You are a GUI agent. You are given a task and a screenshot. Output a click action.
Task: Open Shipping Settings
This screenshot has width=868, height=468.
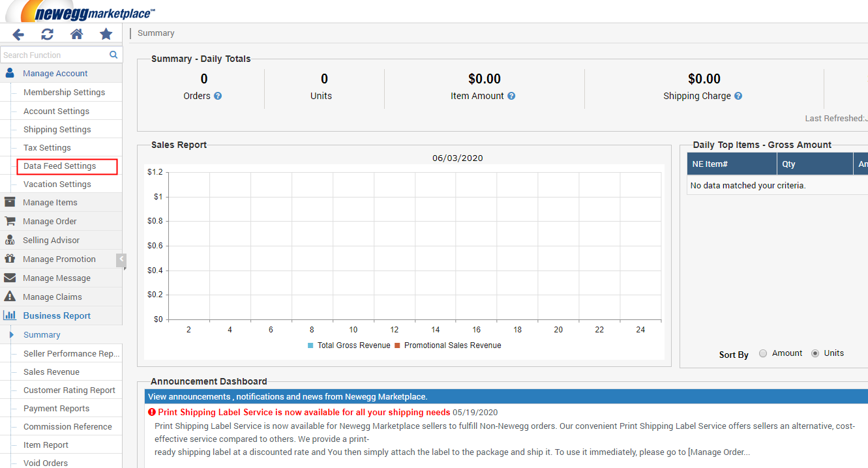pyautogui.click(x=57, y=129)
